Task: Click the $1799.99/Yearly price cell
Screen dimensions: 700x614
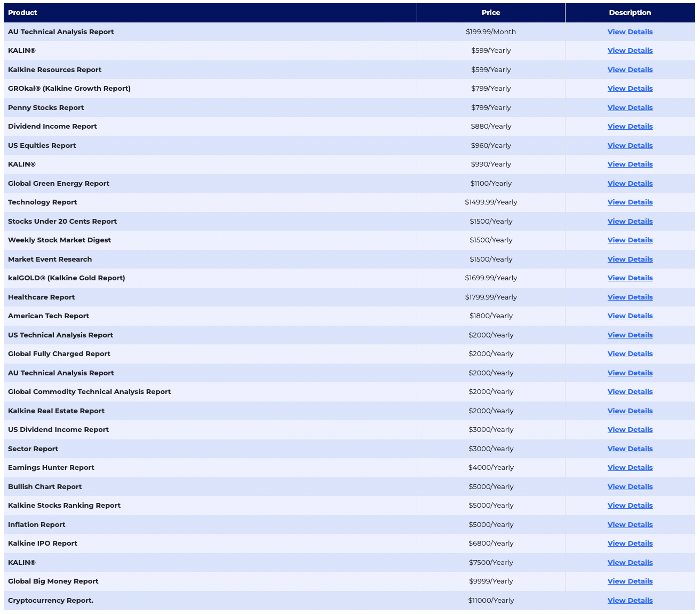Action: [x=491, y=297]
